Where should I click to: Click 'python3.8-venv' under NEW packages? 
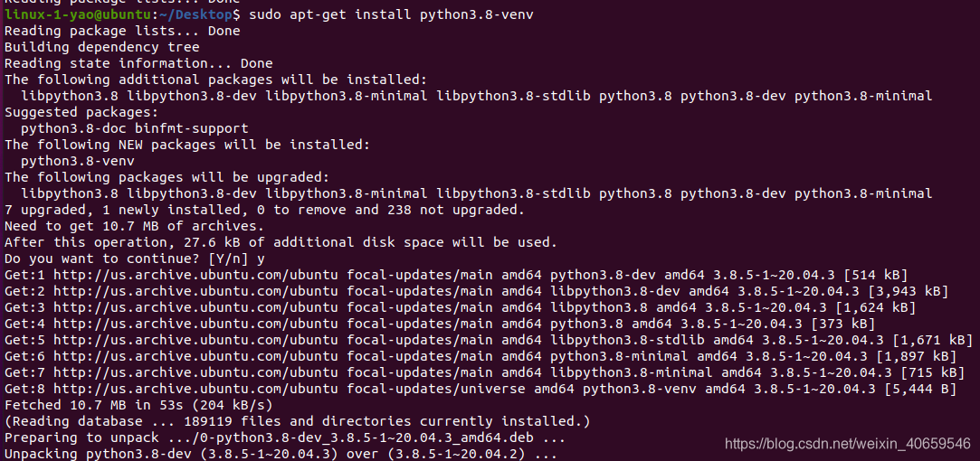coord(78,161)
